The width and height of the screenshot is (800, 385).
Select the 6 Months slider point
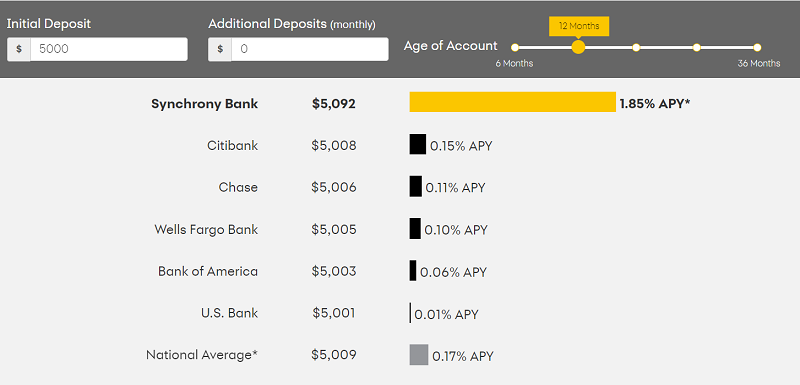tap(515, 47)
